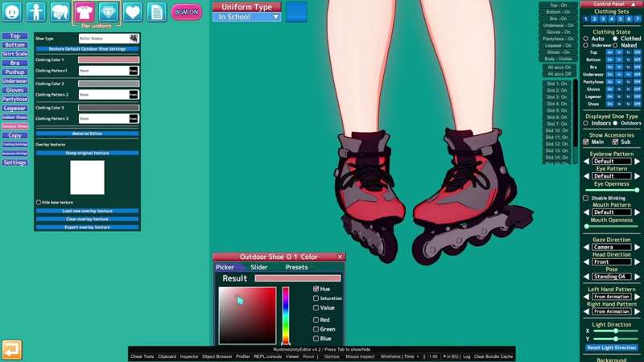Open the Face category icon
Screen dimensions: 644x362
tap(12, 12)
